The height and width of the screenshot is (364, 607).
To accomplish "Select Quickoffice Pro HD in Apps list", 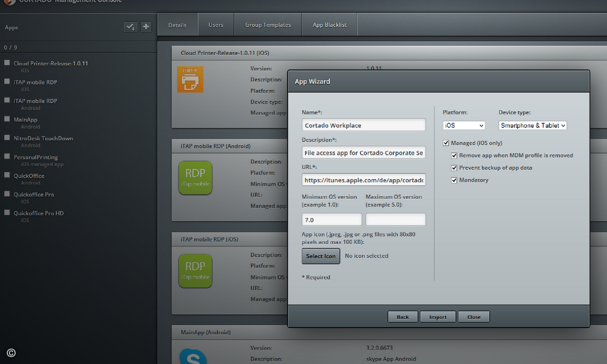I will (38, 213).
